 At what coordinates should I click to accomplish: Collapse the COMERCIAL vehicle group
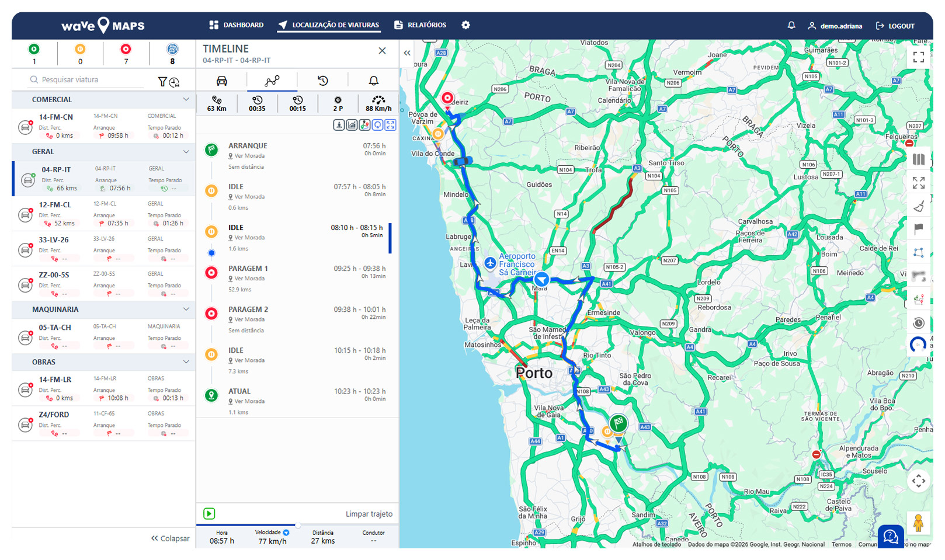click(x=186, y=99)
